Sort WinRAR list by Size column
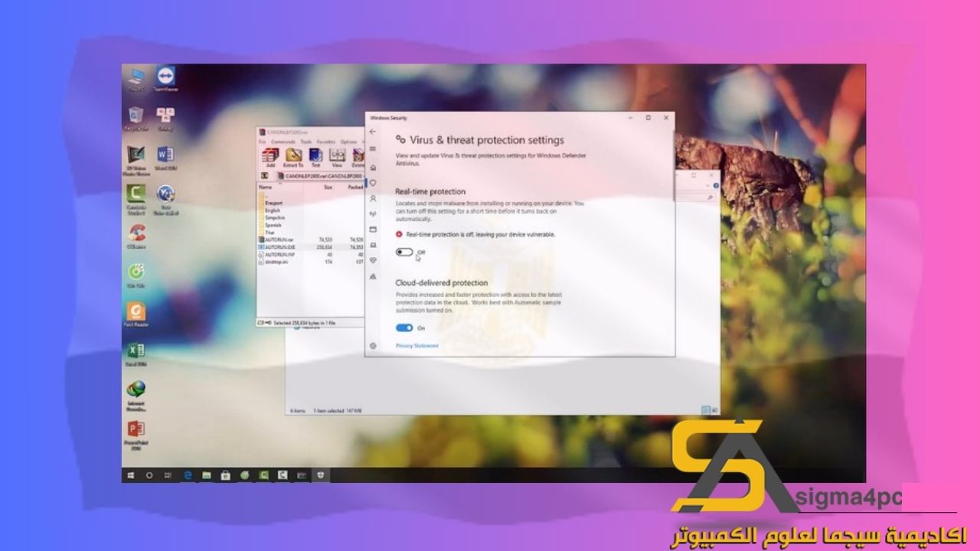The width and height of the screenshot is (980, 551). (328, 187)
